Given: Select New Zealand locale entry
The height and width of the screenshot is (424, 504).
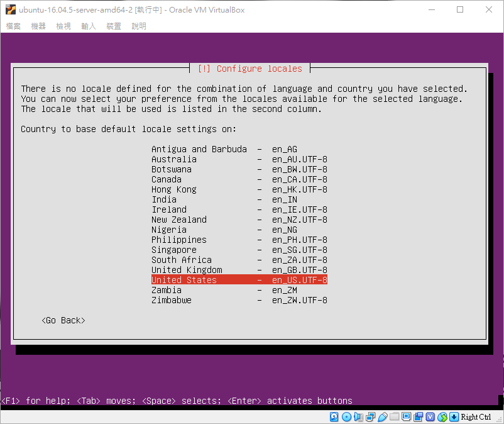Looking at the screenshot, I should pos(239,220).
